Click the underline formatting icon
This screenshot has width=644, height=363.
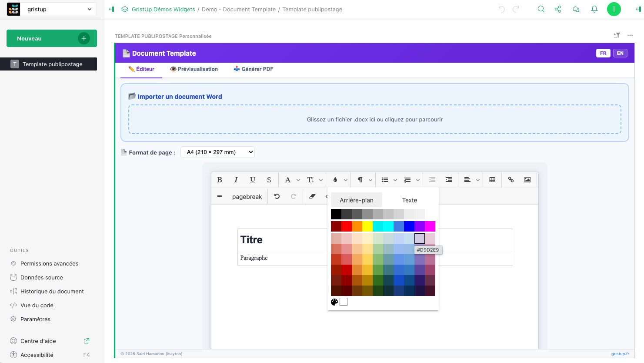[x=253, y=180]
